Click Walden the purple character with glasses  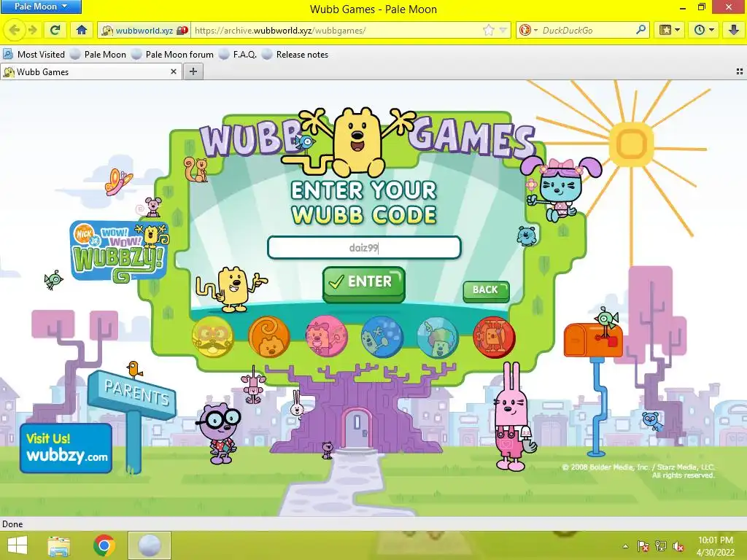coord(219,433)
